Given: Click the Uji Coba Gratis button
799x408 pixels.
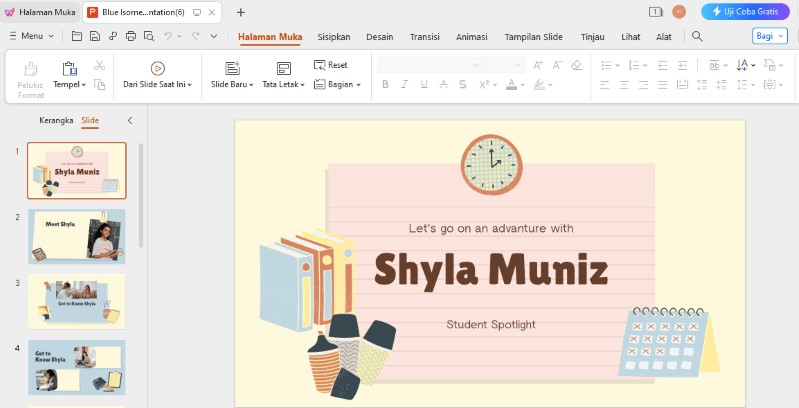Looking at the screenshot, I should coord(743,11).
